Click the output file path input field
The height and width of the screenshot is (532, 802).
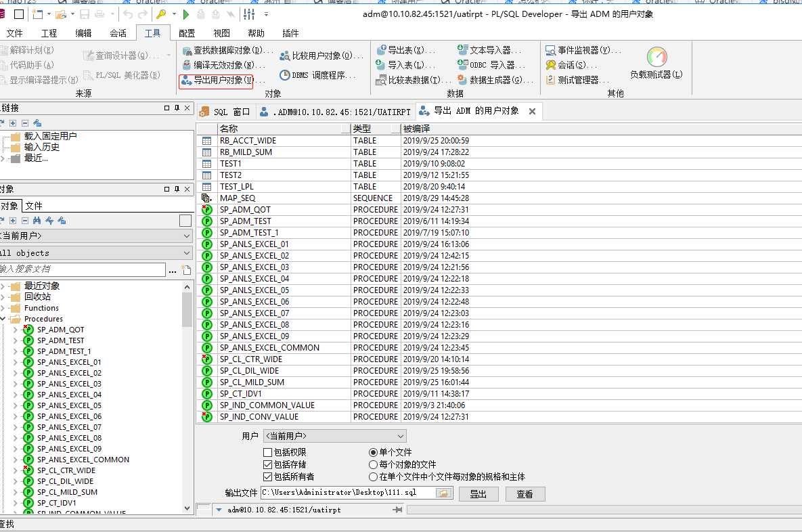point(348,493)
